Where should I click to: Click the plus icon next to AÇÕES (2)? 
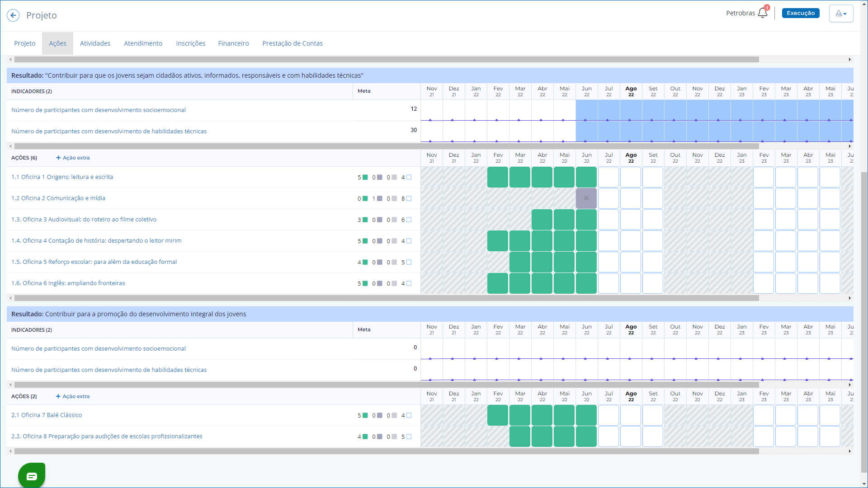click(58, 396)
